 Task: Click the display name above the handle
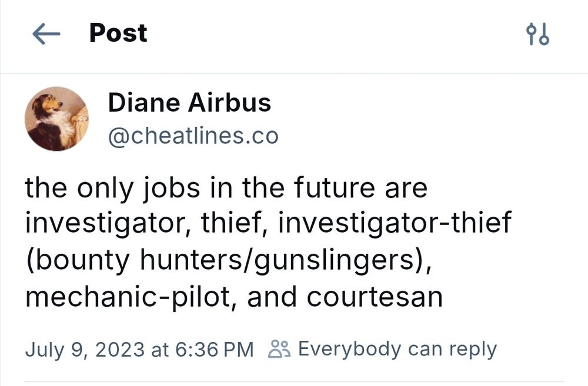coord(189,103)
